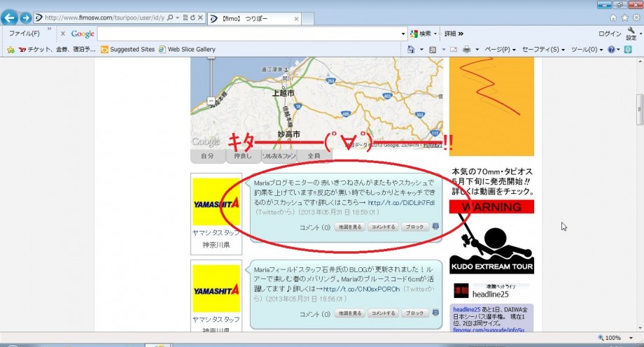
Task: Click the IE home icon at top right
Action: pos(613,17)
